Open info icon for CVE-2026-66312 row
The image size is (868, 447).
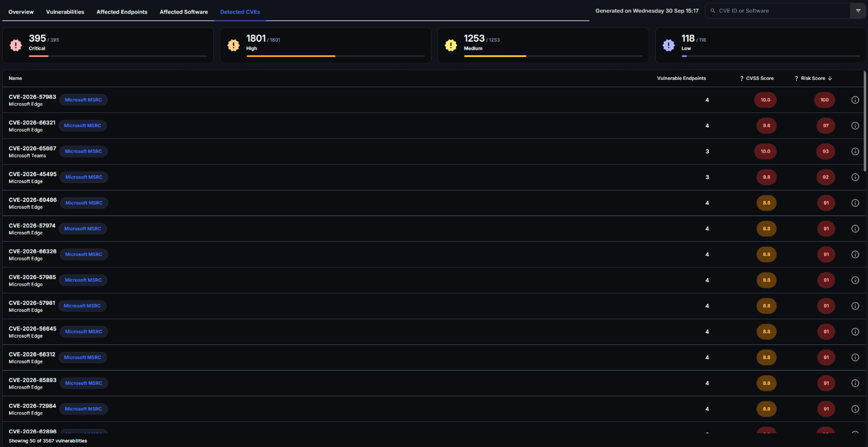pyautogui.click(x=855, y=357)
